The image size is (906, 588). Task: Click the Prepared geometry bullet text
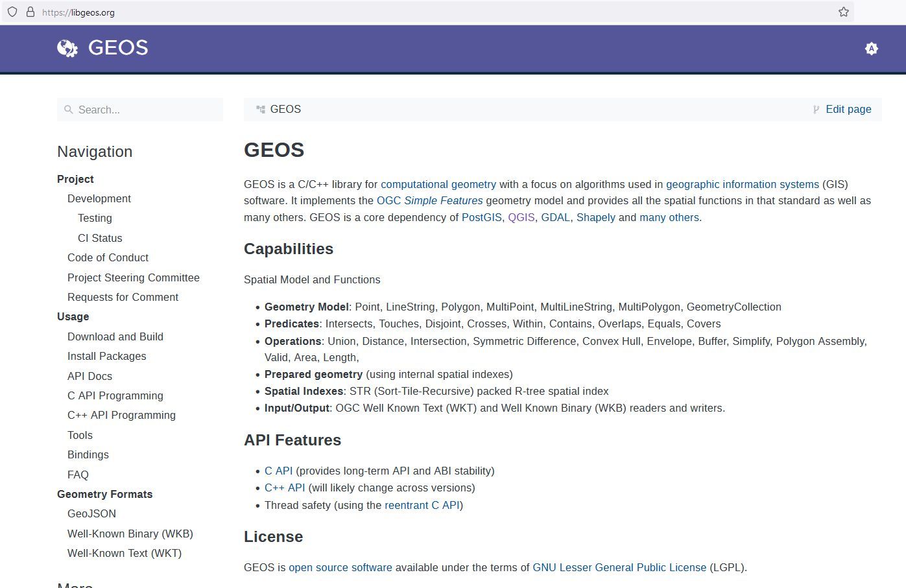388,374
